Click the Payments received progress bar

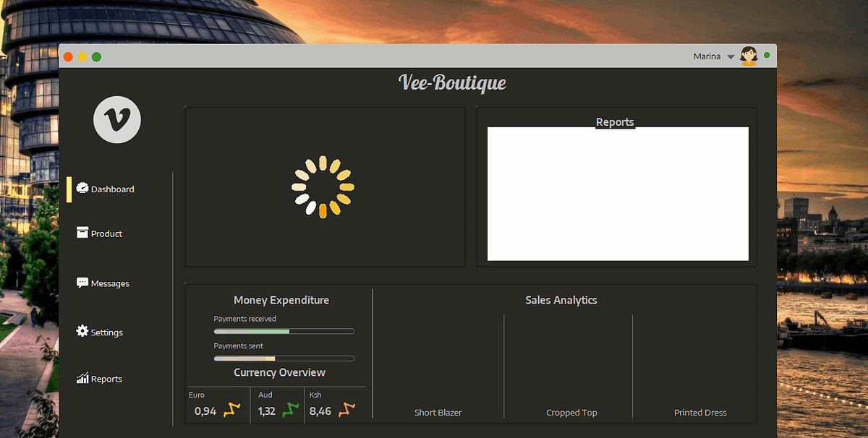[x=284, y=331]
